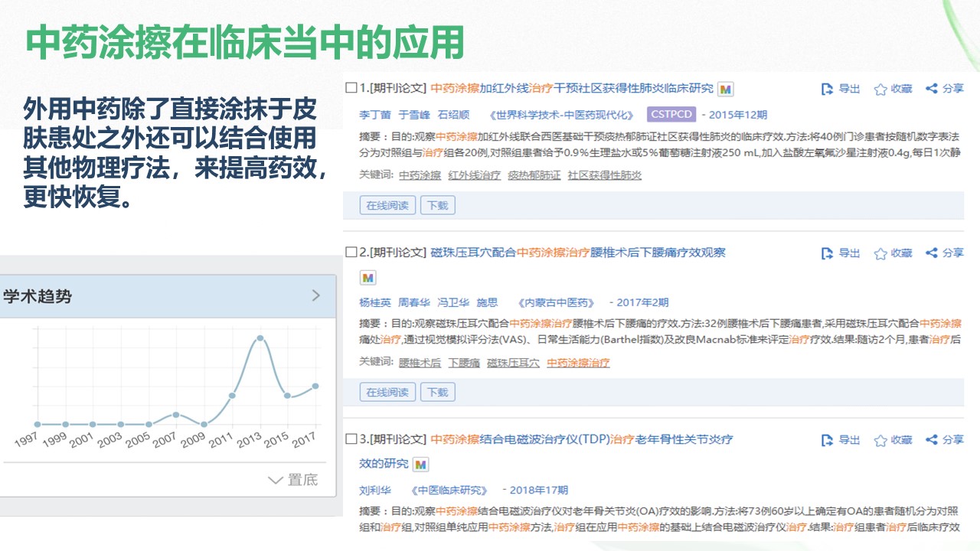980x551 pixels.
Task: Click 下载 button under second article
Action: coord(437,393)
